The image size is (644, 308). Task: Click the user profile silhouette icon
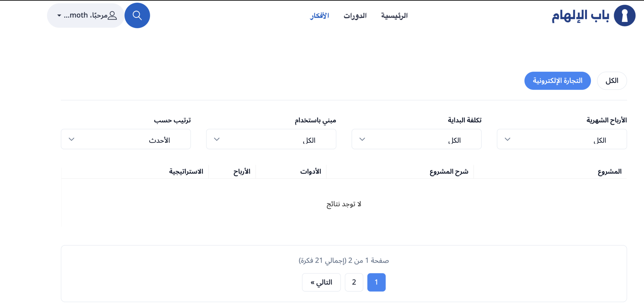112,16
